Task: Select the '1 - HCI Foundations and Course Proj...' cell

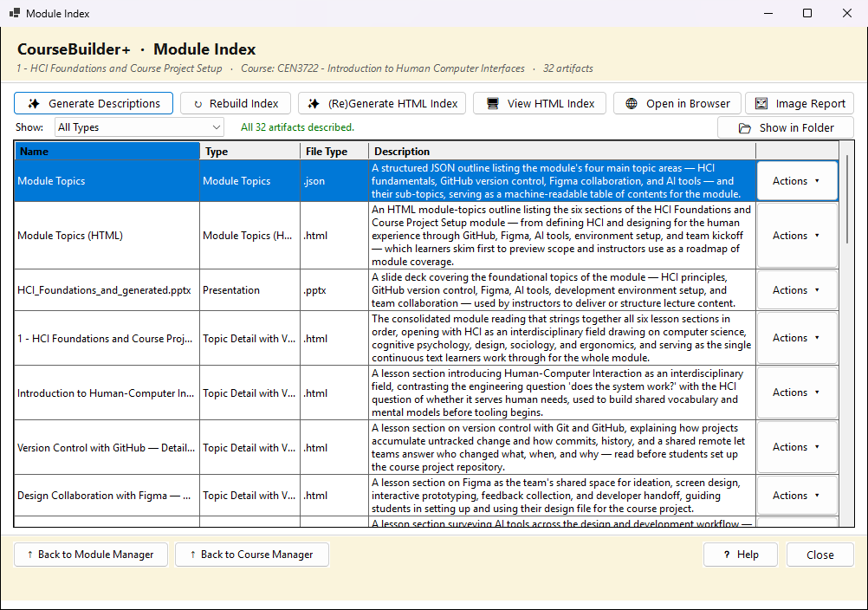Action: point(107,338)
